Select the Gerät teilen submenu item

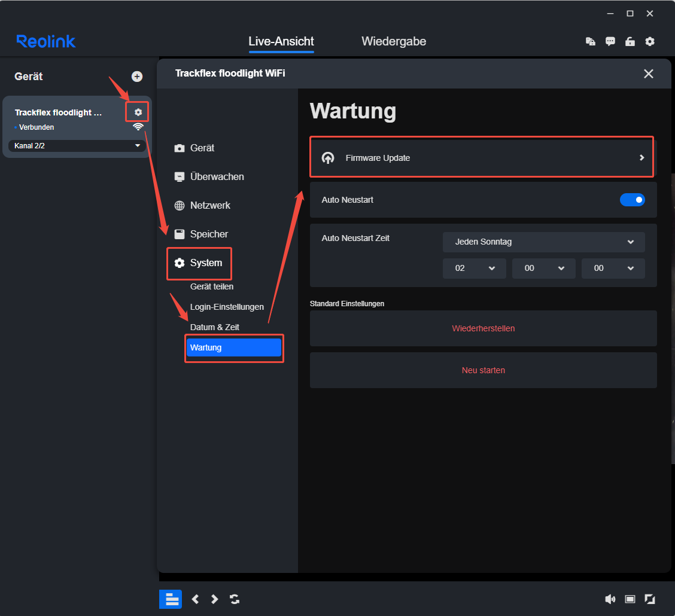[x=212, y=286]
